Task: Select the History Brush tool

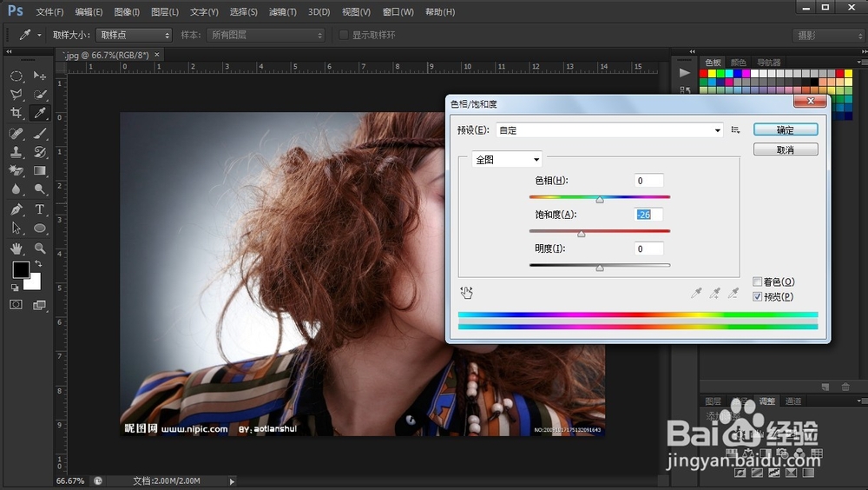Action: point(40,152)
